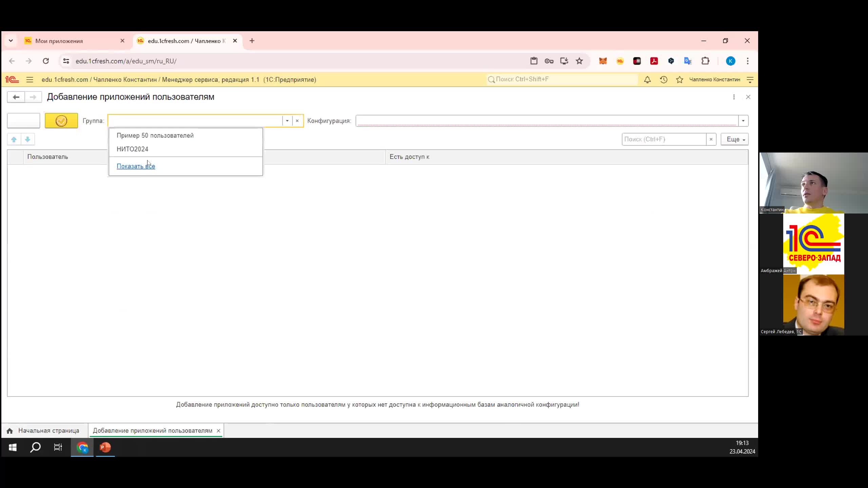Open the 1C main hamburger menu
Screen dimensions: 868x488
pos(30,80)
